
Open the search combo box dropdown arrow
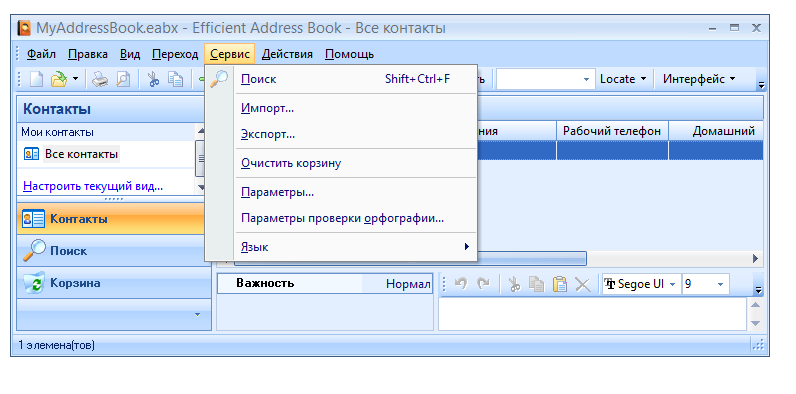[x=587, y=80]
